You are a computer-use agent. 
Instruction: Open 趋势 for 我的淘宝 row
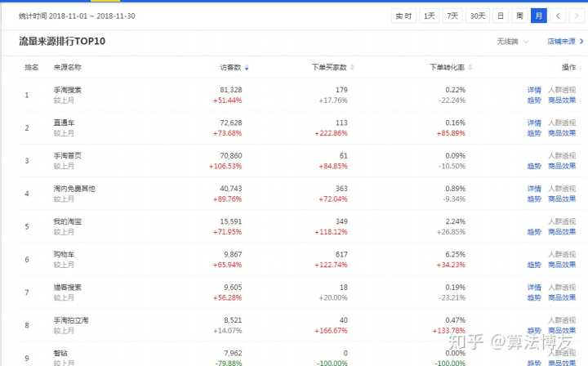click(x=534, y=232)
